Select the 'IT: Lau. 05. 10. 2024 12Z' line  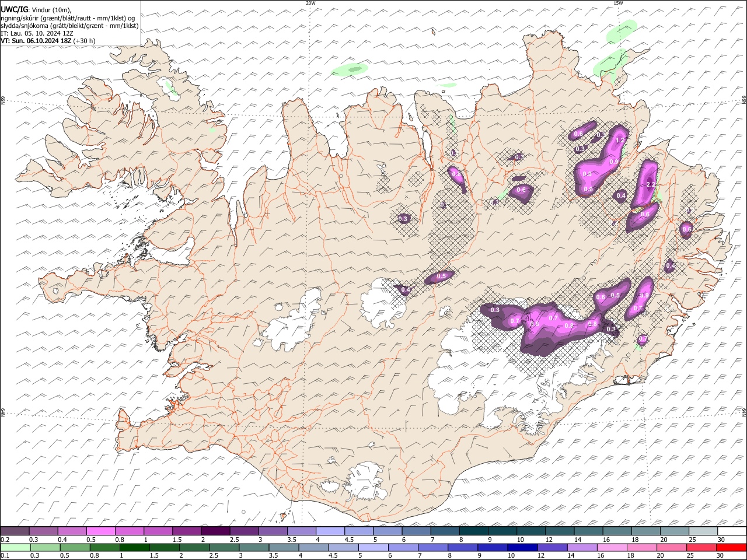tap(37, 33)
